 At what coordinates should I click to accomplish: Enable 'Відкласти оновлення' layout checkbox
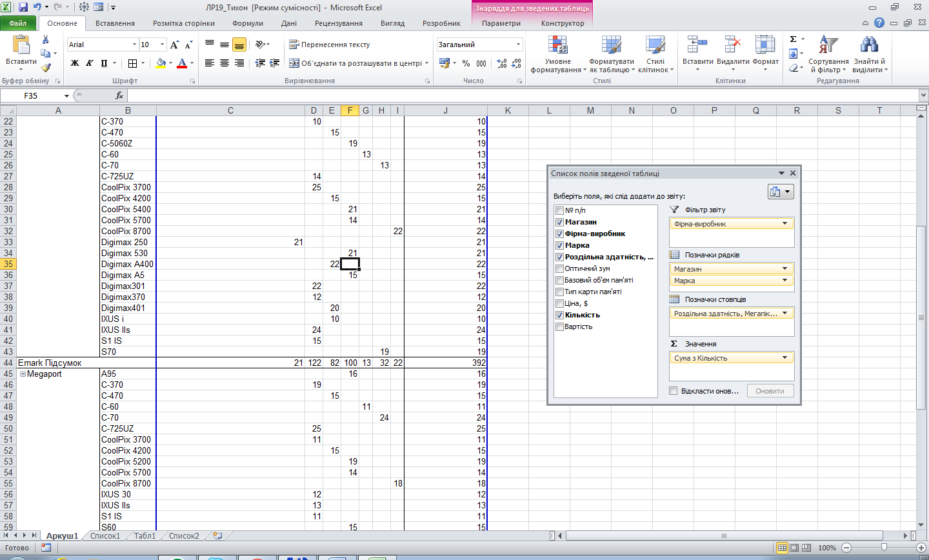pyautogui.click(x=674, y=391)
